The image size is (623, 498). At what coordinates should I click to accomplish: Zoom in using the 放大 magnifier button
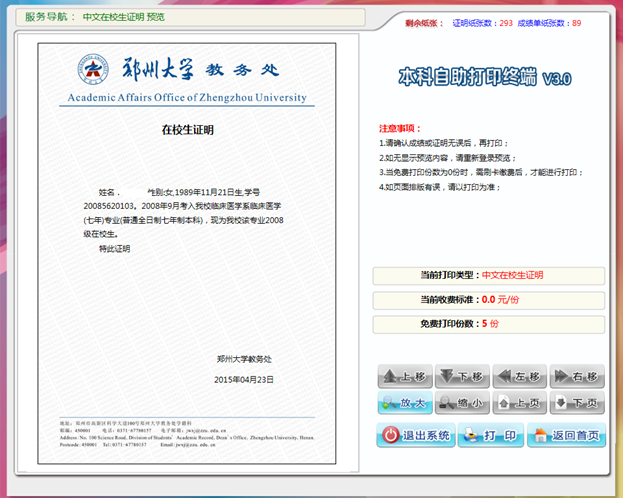[406, 404]
